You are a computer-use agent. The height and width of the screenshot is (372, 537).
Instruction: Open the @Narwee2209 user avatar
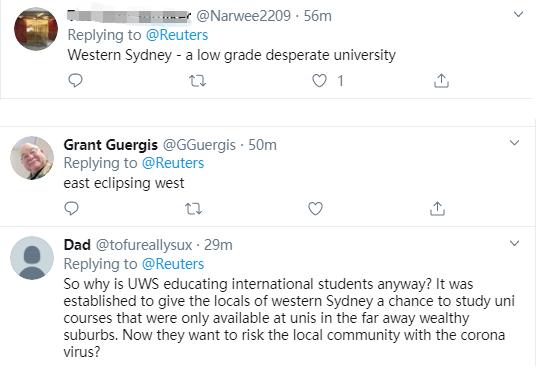[36, 29]
